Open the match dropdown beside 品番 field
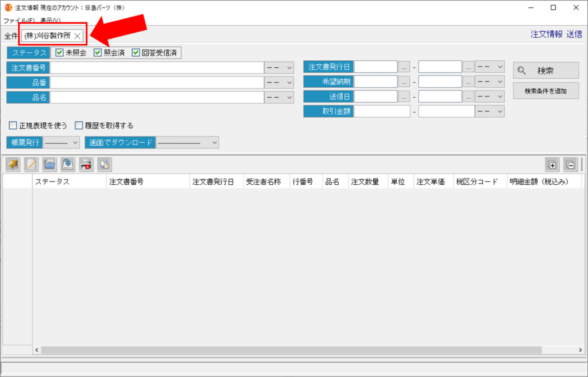 click(x=279, y=83)
